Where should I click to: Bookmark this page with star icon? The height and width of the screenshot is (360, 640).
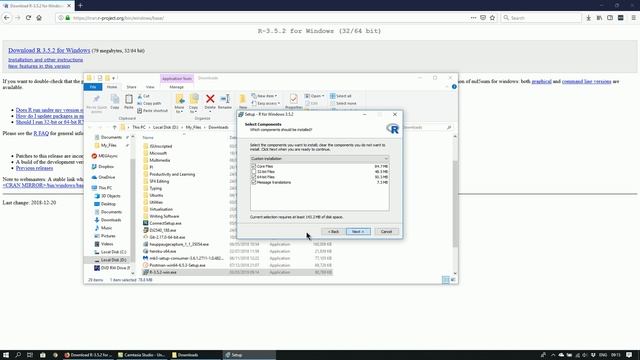(x=492, y=18)
